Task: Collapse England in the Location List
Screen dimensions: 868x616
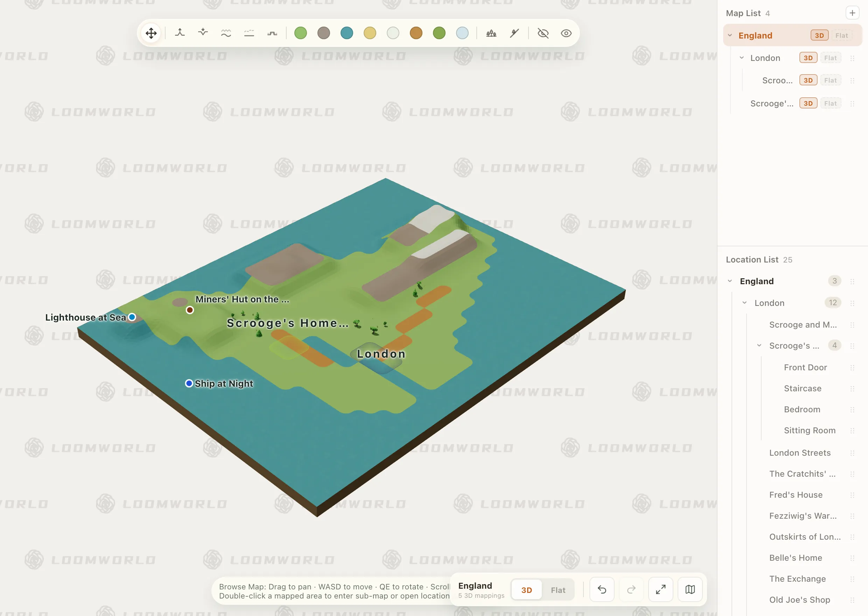Action: coord(730,281)
